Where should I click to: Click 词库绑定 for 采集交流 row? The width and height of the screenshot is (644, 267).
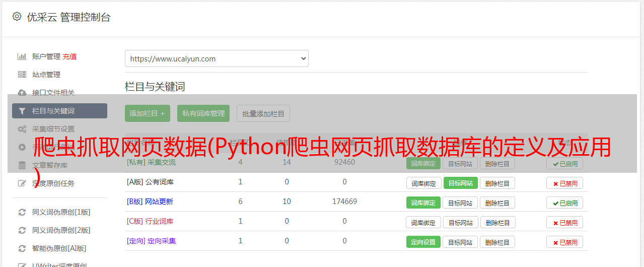423,163
